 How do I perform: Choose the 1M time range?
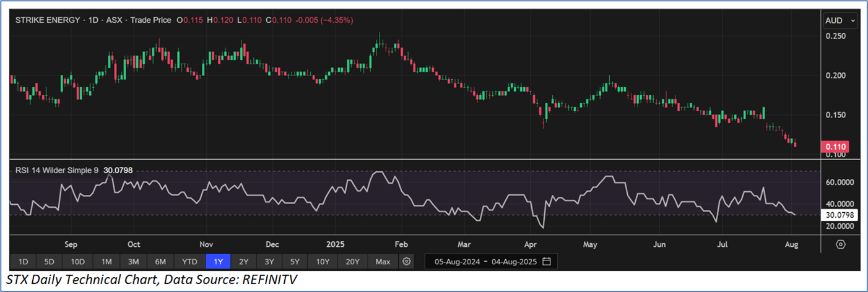(106, 262)
